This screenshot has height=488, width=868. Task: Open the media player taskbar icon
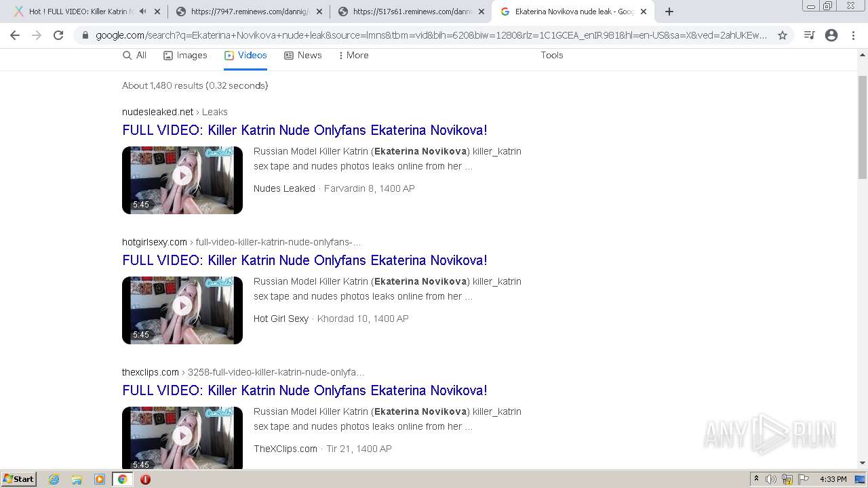click(100, 479)
